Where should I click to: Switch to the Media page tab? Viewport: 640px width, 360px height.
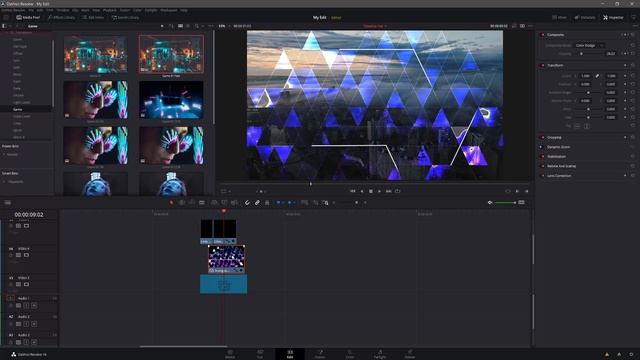coord(230,354)
